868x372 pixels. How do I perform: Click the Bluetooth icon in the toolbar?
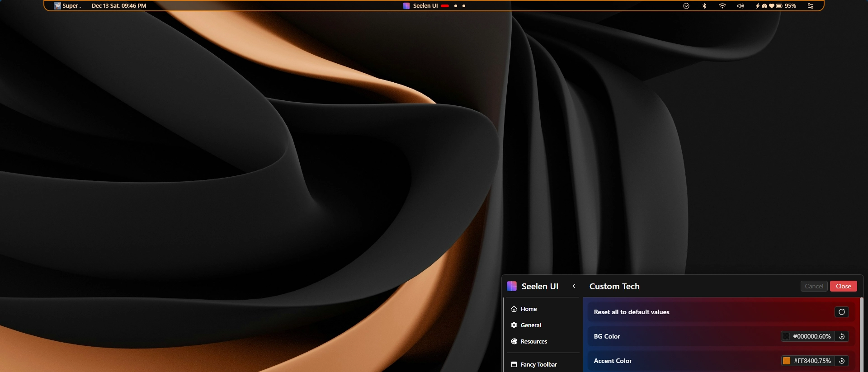(x=704, y=6)
